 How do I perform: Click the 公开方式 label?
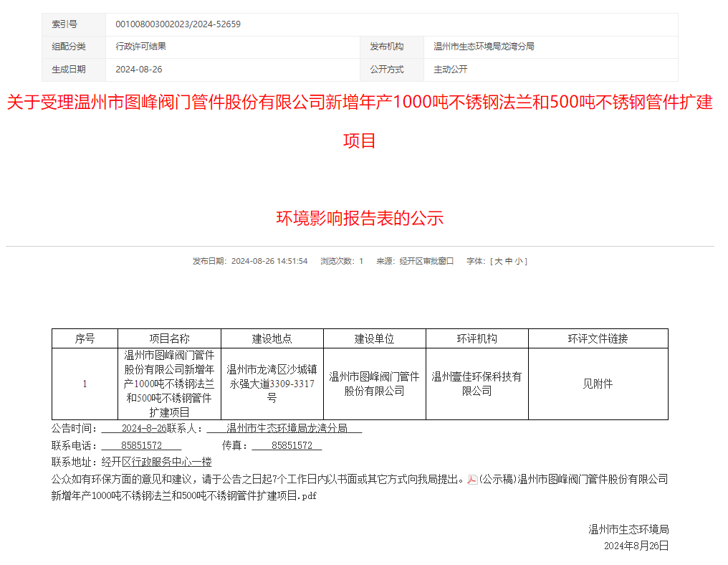tap(387, 70)
